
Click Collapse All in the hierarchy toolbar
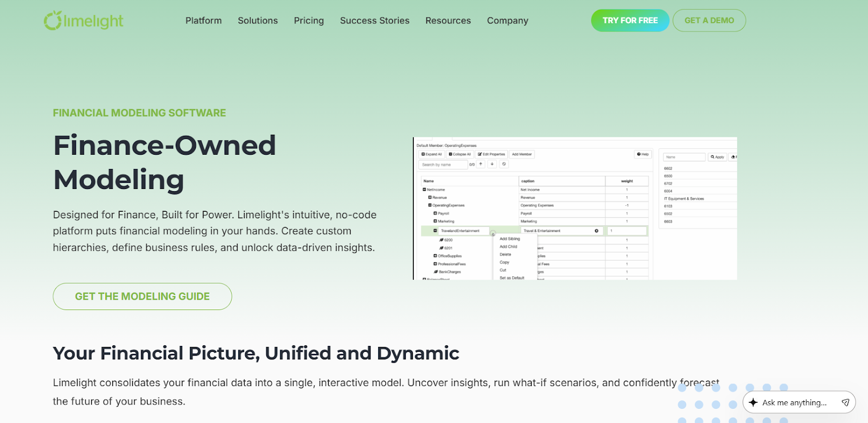coord(460,154)
